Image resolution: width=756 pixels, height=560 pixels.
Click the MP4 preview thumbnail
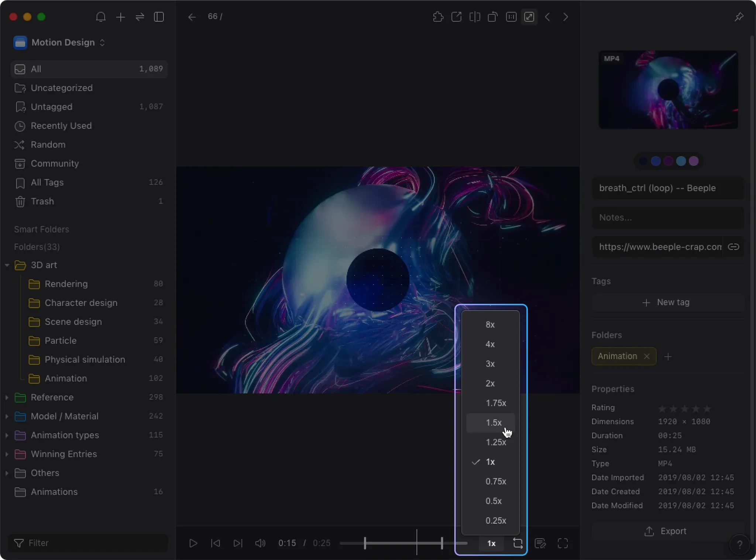668,90
